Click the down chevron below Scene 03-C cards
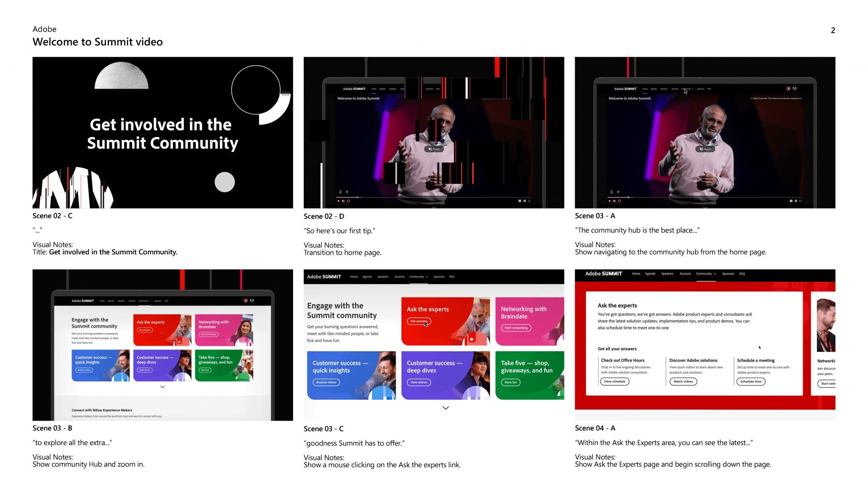This screenshot has width=868, height=488. (445, 408)
